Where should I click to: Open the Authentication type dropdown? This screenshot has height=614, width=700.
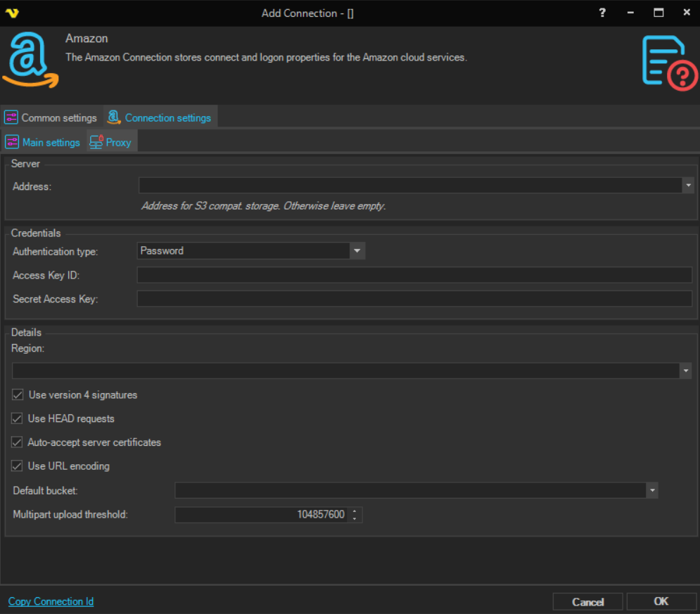(x=357, y=251)
